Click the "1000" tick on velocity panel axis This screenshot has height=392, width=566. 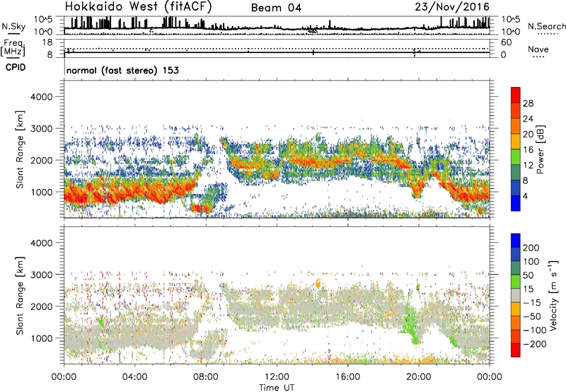[x=42, y=338]
